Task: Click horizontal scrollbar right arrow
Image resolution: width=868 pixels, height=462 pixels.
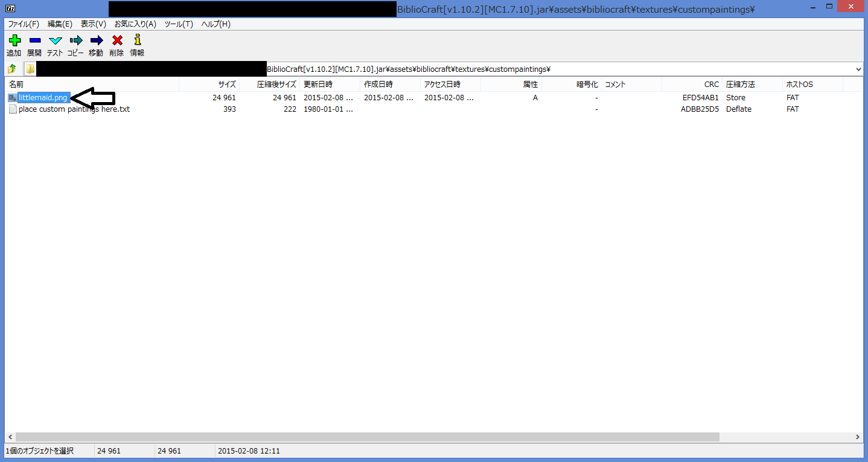Action: pyautogui.click(x=858, y=437)
